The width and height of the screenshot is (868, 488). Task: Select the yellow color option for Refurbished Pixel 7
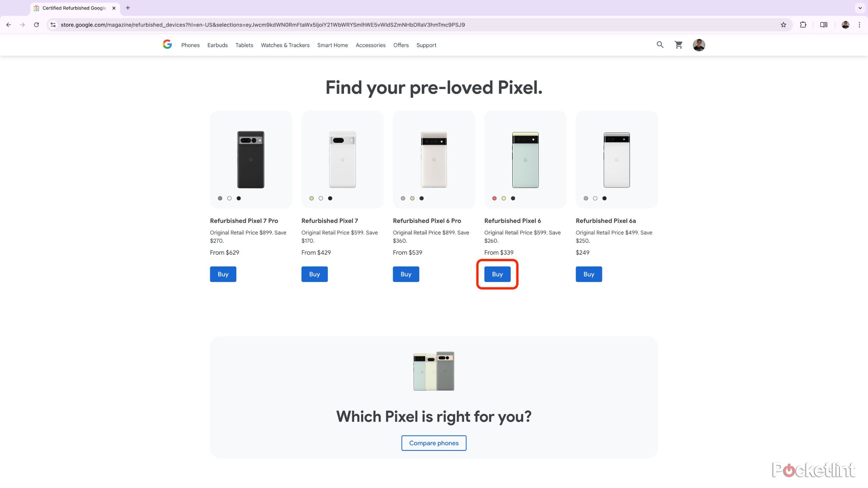coord(311,198)
